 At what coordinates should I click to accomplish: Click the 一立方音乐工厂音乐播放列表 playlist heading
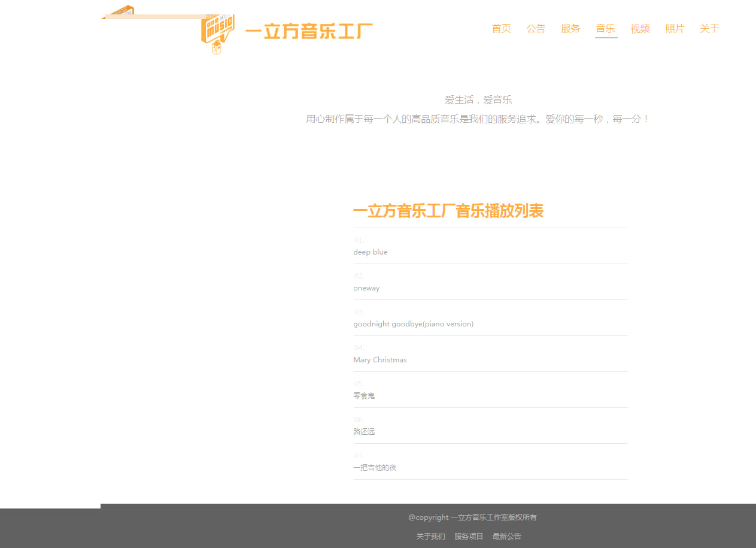[448, 211]
